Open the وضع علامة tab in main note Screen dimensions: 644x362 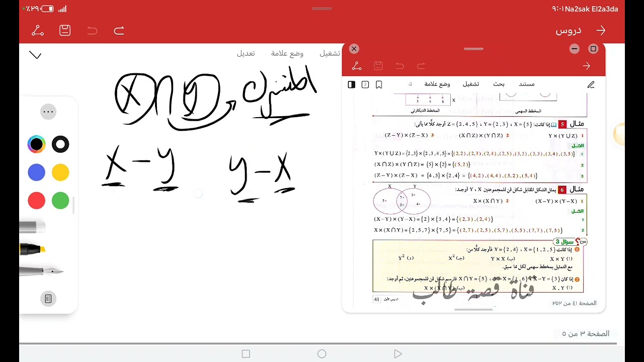click(x=287, y=53)
